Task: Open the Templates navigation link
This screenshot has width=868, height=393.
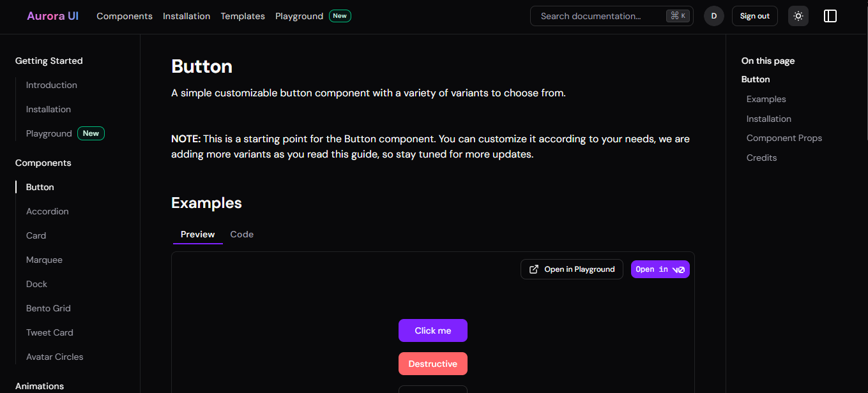Action: [x=243, y=16]
